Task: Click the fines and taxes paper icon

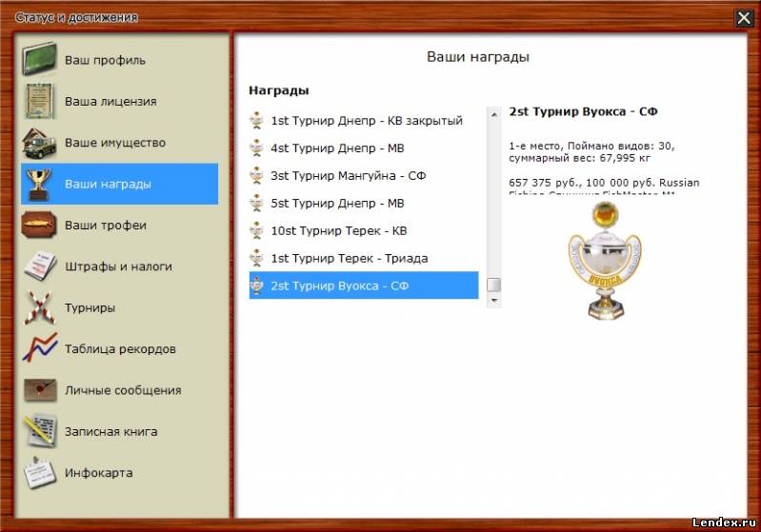Action: pos(40,266)
